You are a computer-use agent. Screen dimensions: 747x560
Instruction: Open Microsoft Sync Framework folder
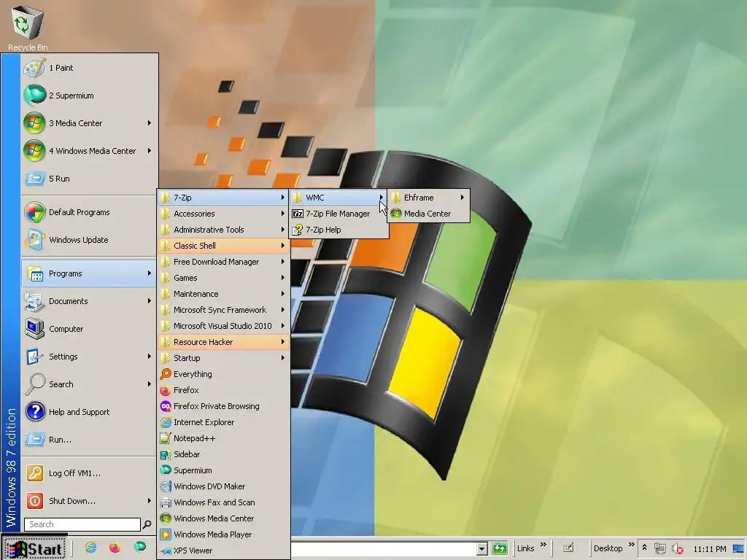point(223,310)
